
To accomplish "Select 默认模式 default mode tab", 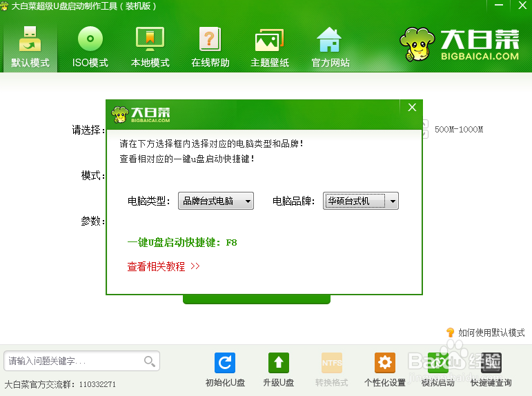I will [x=30, y=47].
